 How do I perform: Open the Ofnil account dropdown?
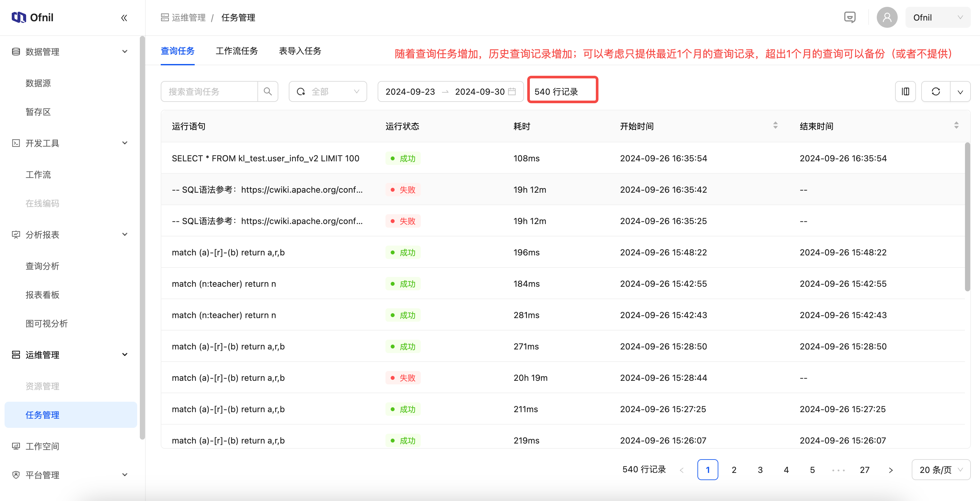point(938,18)
